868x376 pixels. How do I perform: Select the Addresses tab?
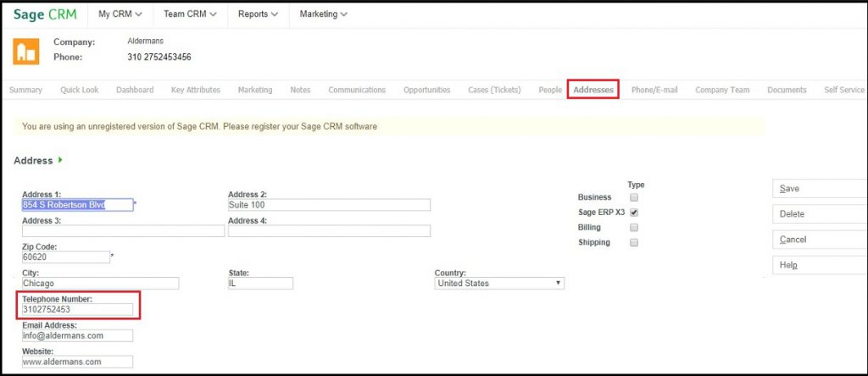pyautogui.click(x=593, y=90)
